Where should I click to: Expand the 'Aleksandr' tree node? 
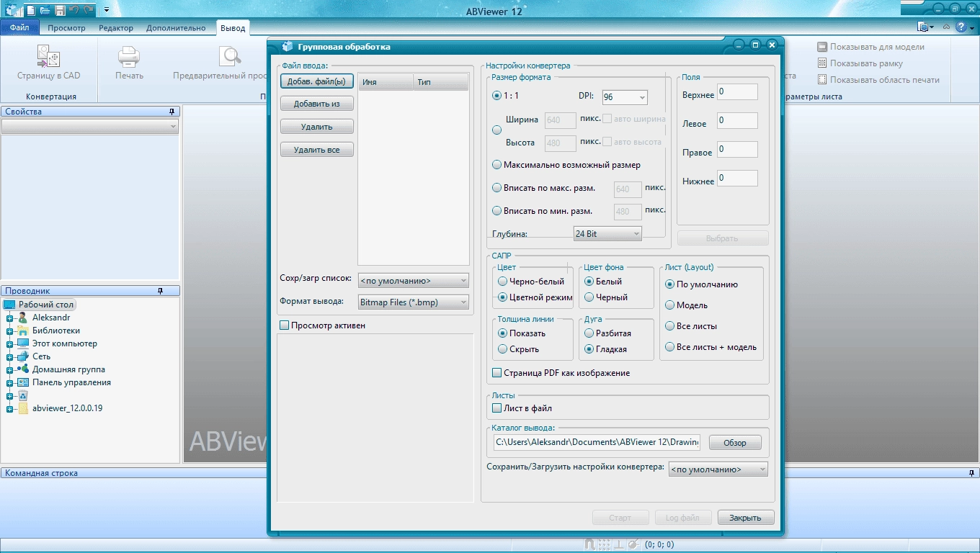tap(10, 318)
